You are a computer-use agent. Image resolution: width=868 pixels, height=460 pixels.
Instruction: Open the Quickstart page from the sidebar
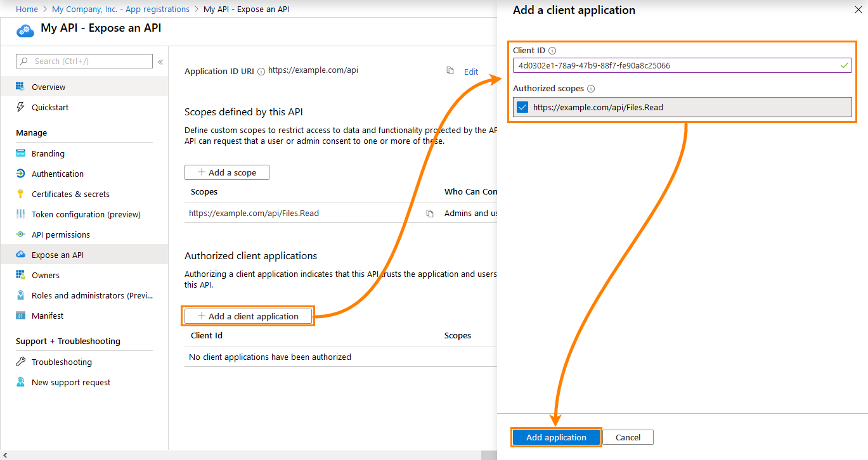tap(51, 107)
